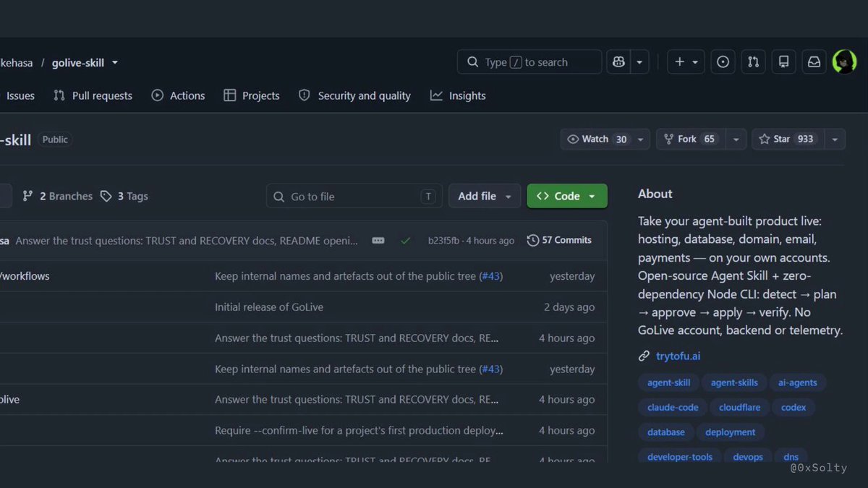
Task: Open the commit details ellipsis button
Action: click(378, 240)
